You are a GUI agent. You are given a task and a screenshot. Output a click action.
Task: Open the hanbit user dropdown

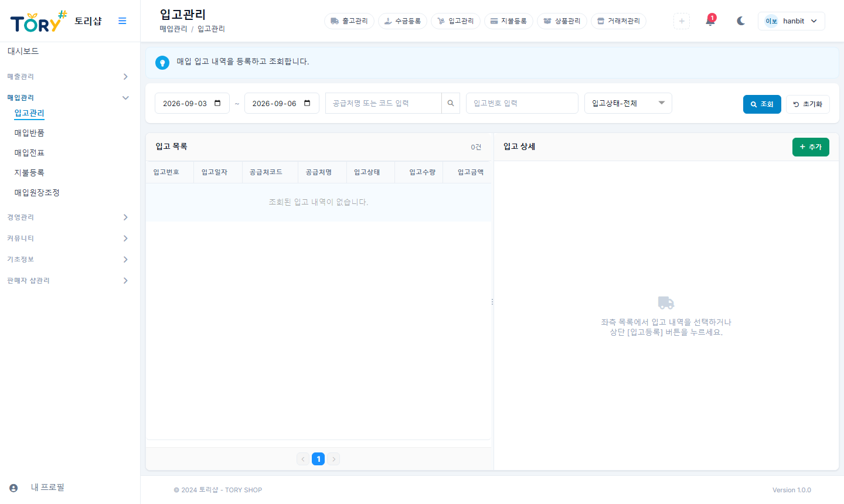click(791, 21)
